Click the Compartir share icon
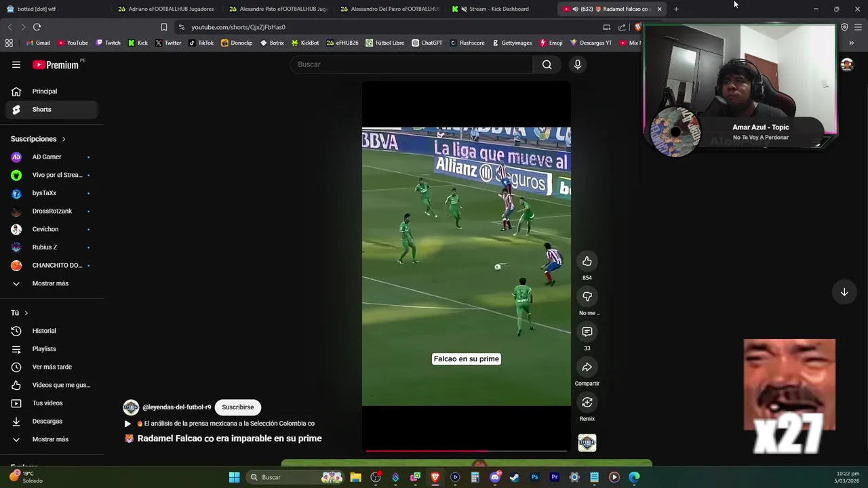The height and width of the screenshot is (488, 868). coord(587,367)
